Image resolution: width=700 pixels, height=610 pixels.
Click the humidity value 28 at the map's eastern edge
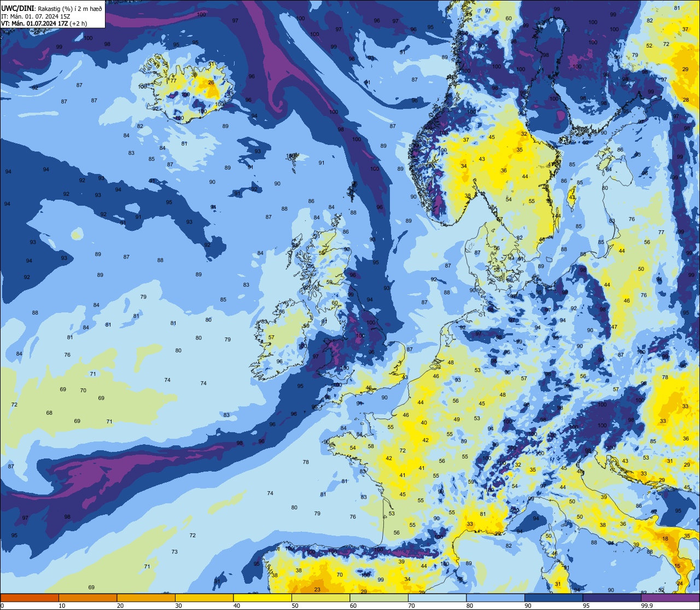pyautogui.click(x=686, y=100)
